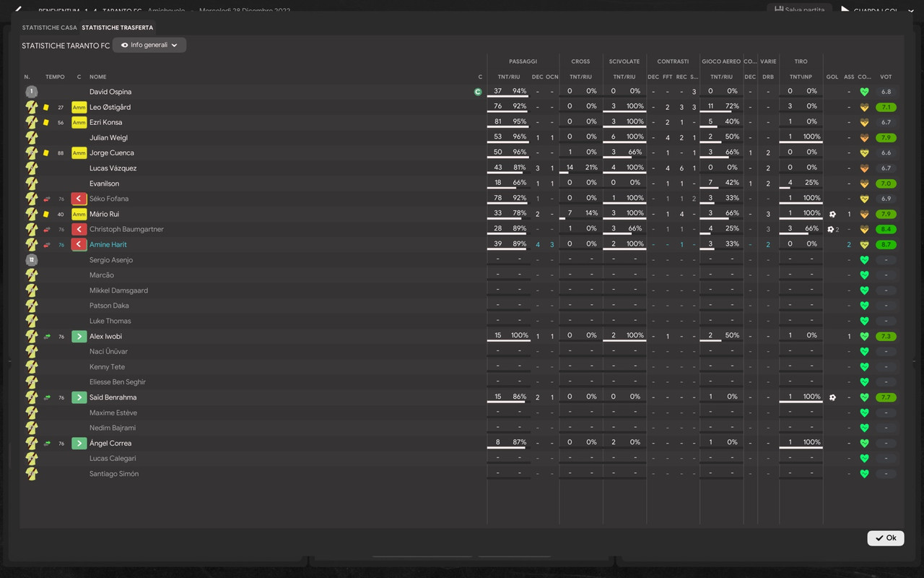Click the name Kenny Tete
The width and height of the screenshot is (924, 578).
(107, 366)
